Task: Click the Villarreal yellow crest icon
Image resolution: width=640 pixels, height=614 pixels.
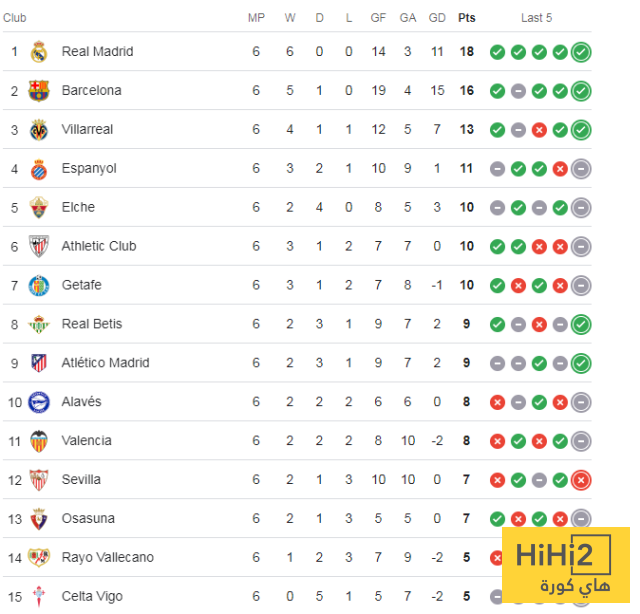Action: click(x=39, y=130)
